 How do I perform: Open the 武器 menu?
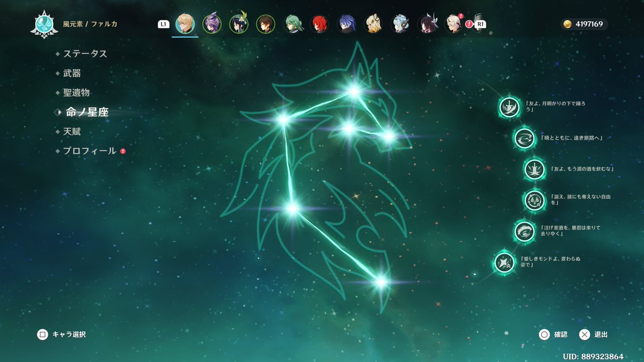click(x=72, y=73)
